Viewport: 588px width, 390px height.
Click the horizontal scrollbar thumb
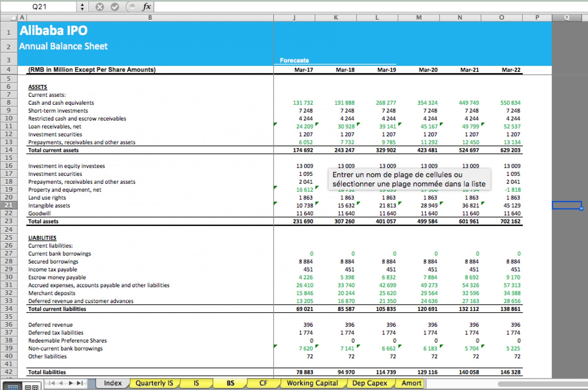point(543,384)
